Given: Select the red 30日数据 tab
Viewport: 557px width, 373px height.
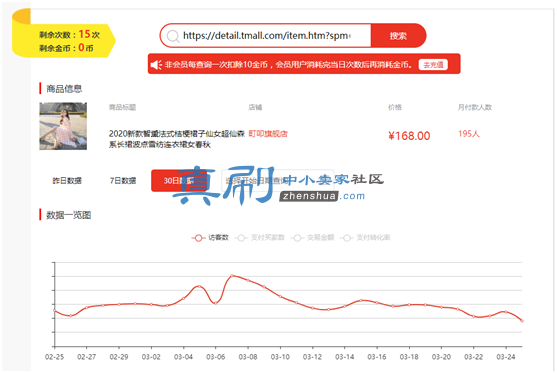Looking at the screenshot, I should tap(179, 180).
